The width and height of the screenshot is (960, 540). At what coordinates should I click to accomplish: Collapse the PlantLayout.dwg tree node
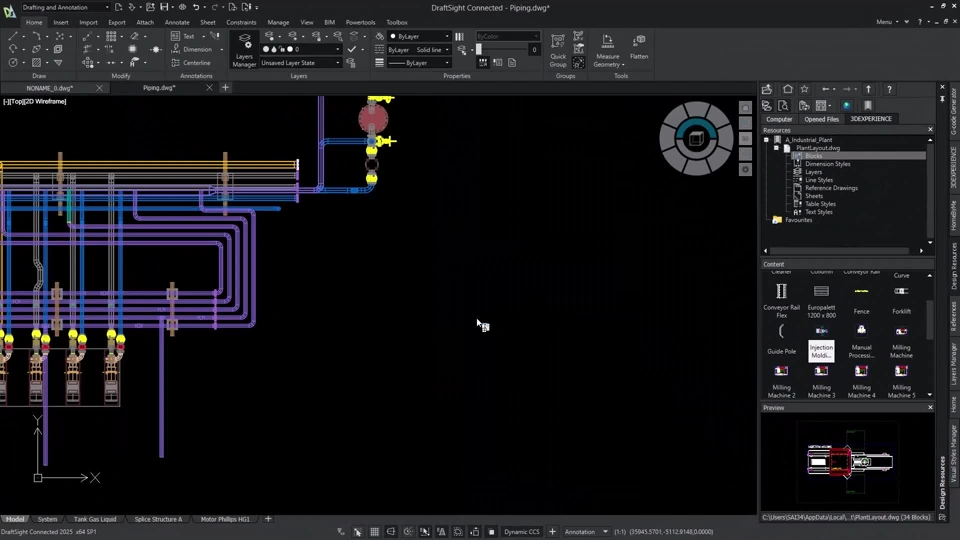click(x=776, y=148)
